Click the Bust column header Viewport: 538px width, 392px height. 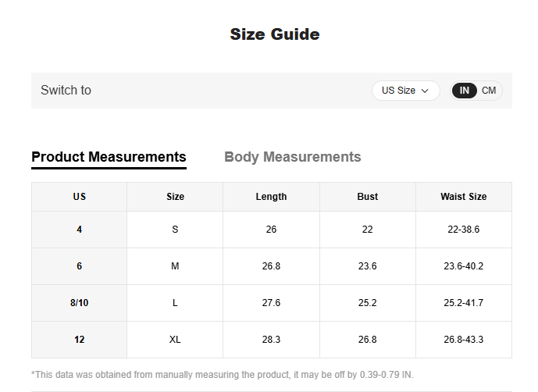[x=367, y=197]
